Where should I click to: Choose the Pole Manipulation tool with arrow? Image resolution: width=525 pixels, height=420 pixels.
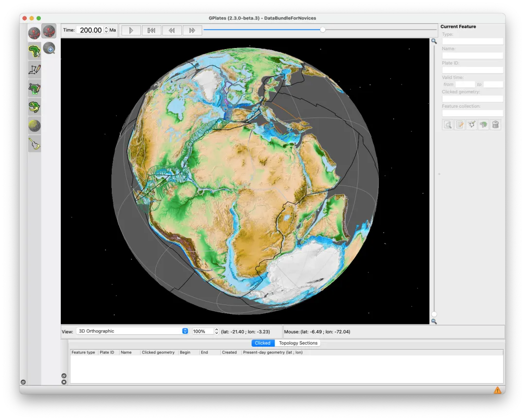point(35,107)
